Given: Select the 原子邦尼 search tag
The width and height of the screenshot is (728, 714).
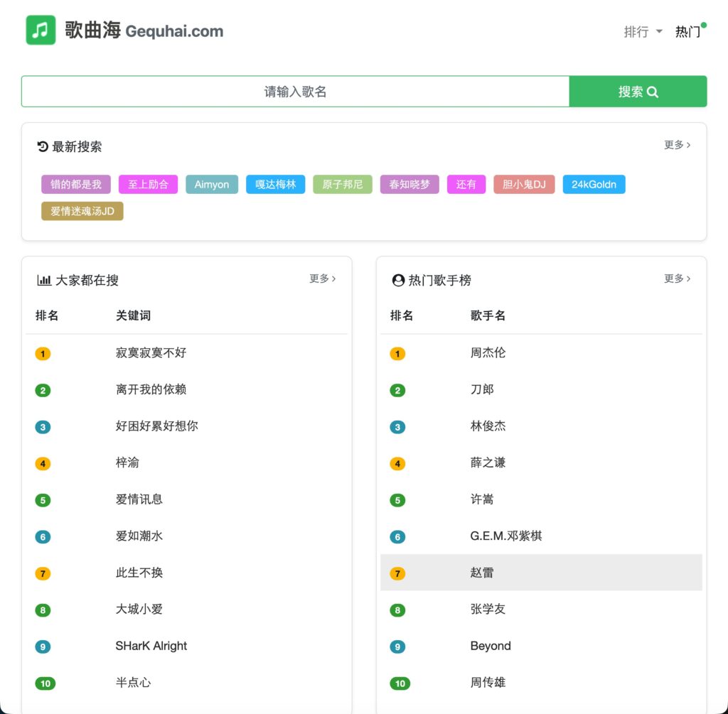Looking at the screenshot, I should (x=343, y=184).
